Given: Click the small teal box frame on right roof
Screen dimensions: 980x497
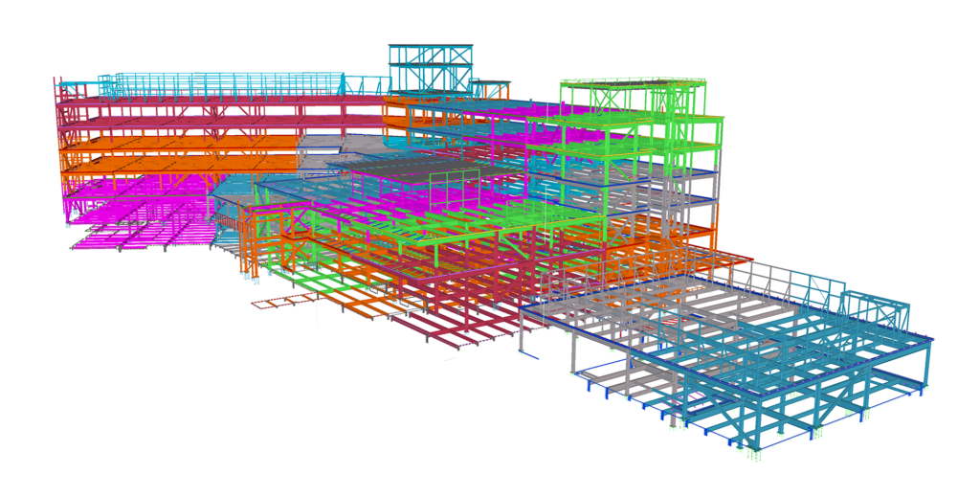Looking at the screenshot, I should click(x=874, y=310).
